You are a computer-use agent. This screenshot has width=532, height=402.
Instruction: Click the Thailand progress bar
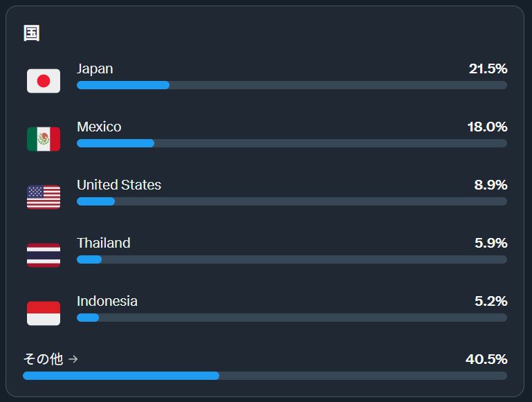point(291,259)
